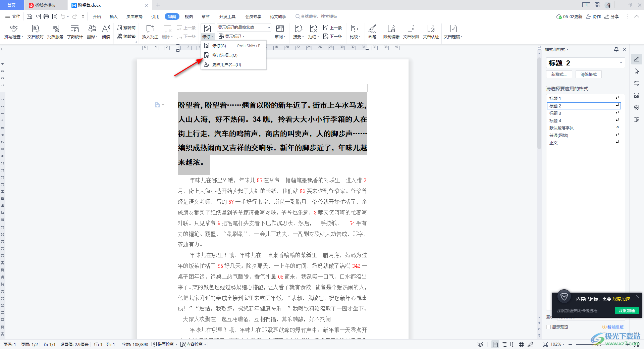The height and width of the screenshot is (349, 644).
Task: Open the undo history dropdown arrow
Action: click(x=68, y=16)
